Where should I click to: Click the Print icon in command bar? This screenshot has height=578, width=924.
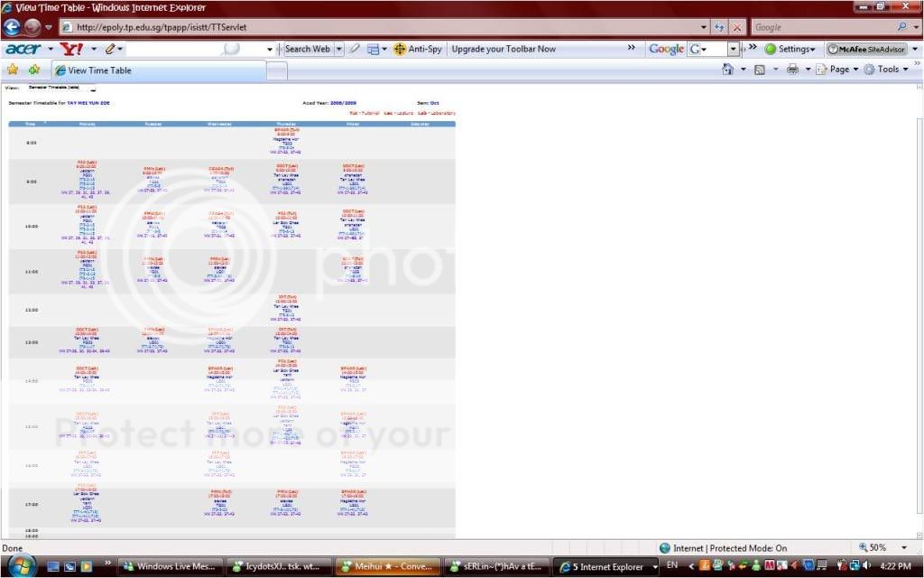click(x=792, y=70)
